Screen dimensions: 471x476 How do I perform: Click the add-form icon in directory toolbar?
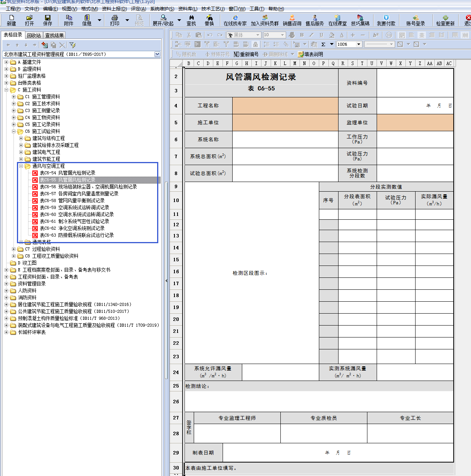(45, 45)
